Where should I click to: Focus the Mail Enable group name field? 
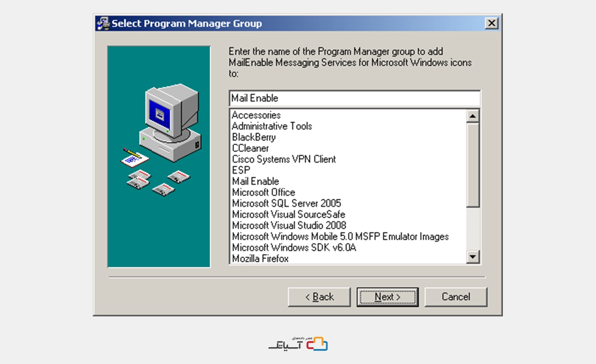tap(355, 98)
